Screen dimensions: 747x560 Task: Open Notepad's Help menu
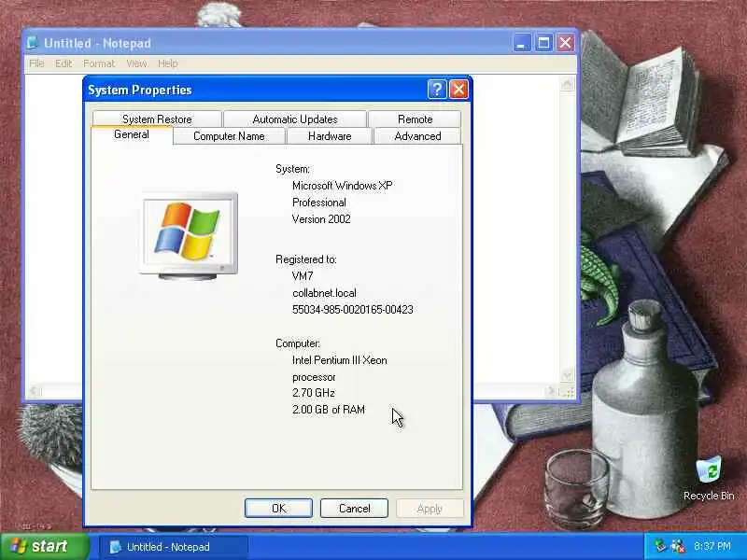click(168, 63)
